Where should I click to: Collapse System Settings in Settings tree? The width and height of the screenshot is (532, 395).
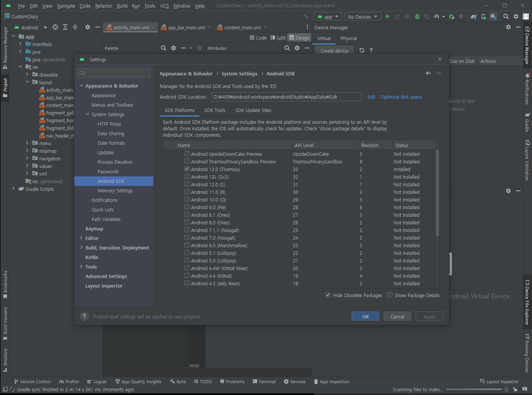pyautogui.click(x=87, y=114)
